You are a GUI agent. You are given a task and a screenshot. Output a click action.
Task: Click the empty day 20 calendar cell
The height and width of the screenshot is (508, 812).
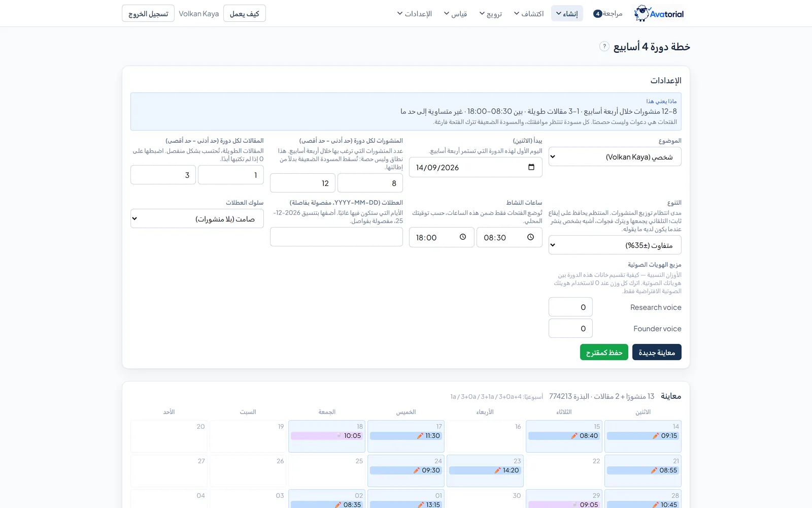169,436
